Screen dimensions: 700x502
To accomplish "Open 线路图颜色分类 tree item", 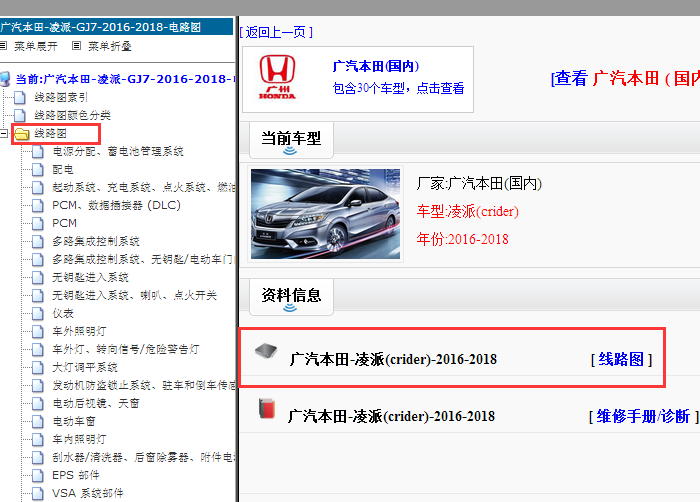I will click(72, 115).
